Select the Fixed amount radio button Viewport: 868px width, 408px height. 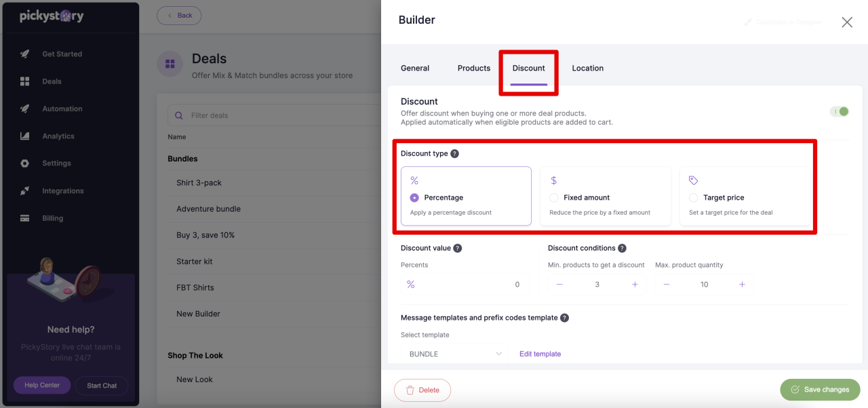tap(554, 198)
